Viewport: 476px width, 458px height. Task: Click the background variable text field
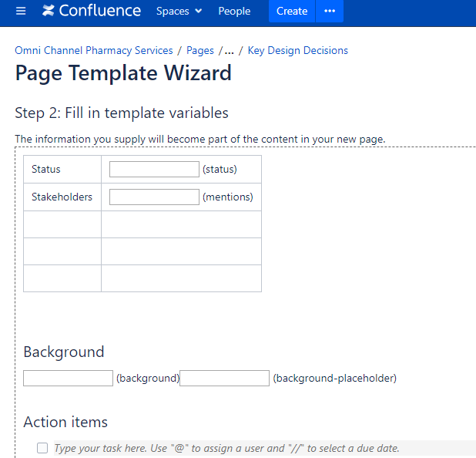coord(68,378)
